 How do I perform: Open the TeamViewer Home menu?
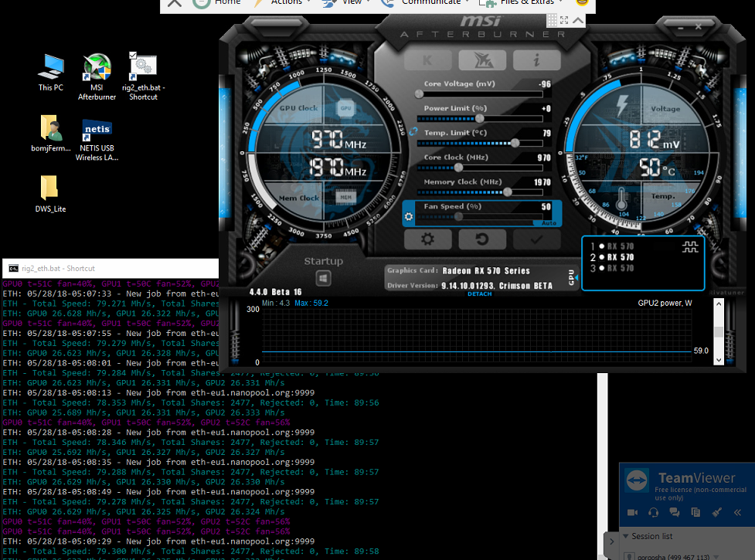(218, 2)
